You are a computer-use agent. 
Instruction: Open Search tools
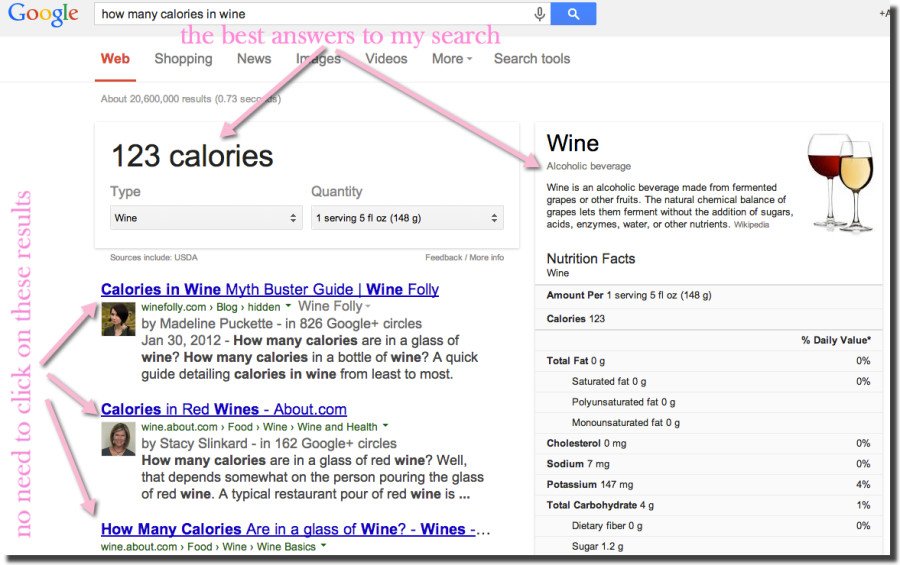point(532,59)
